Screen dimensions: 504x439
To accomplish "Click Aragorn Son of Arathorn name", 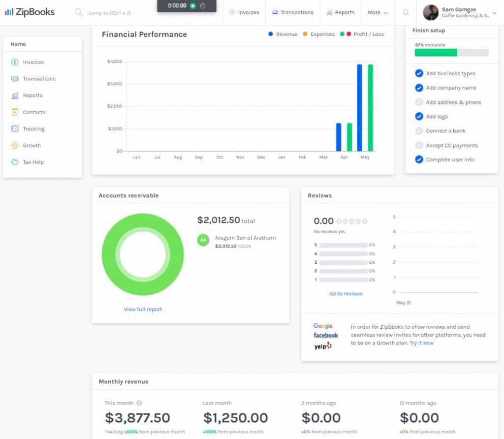I will (x=245, y=238).
